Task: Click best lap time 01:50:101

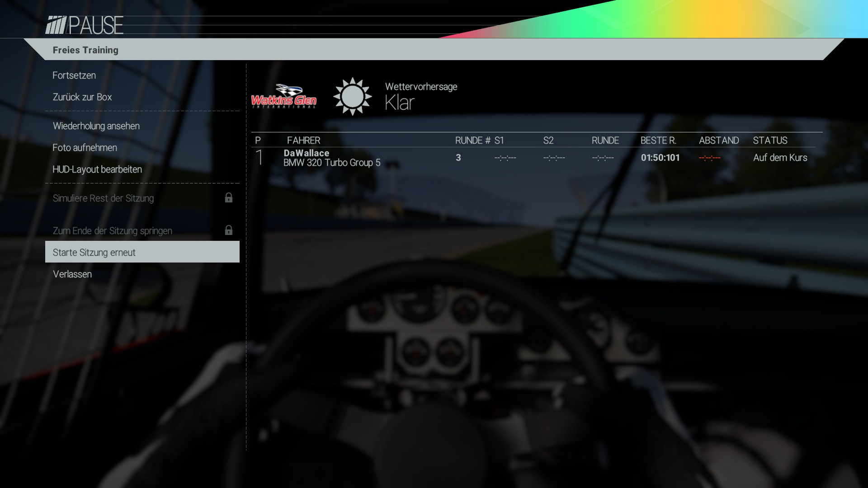Action: click(x=660, y=158)
